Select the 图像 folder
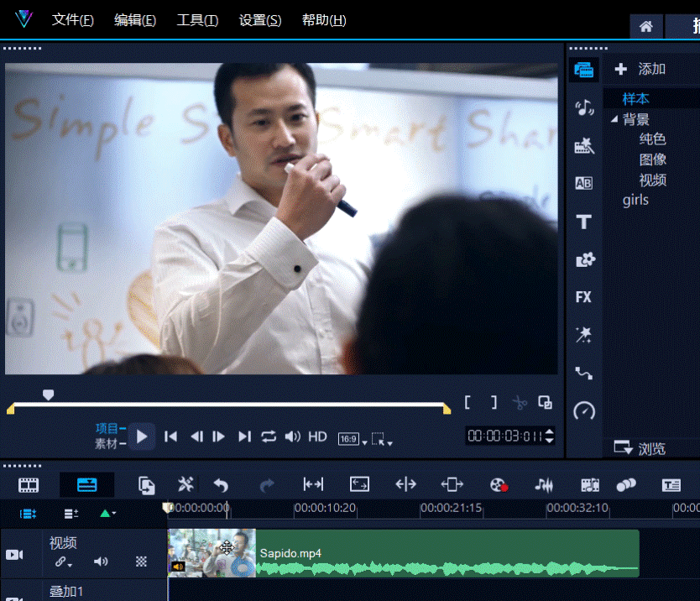 coord(652,159)
